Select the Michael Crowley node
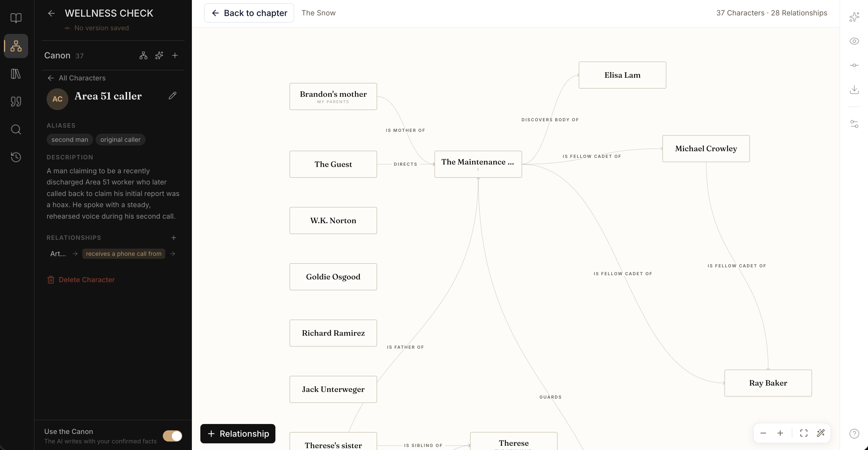Screen dimensions: 868x450 coord(706,149)
